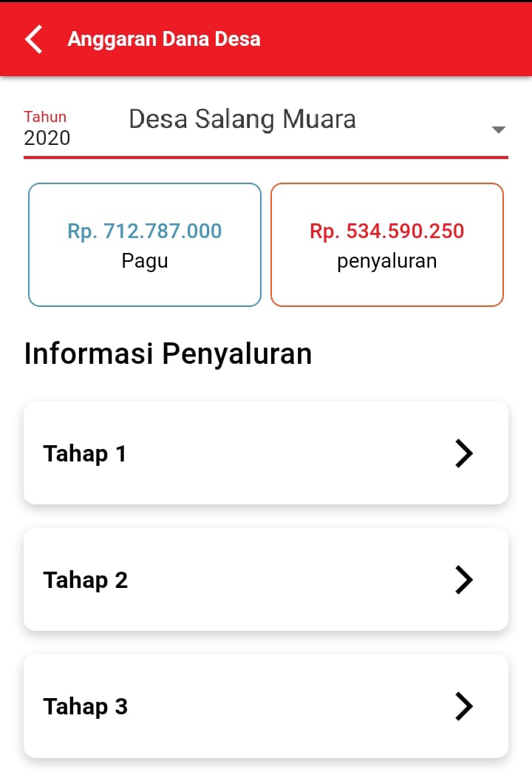Click the Informasi Penyaluran heading
Viewport: 532px width, 778px height.
pyautogui.click(x=168, y=354)
